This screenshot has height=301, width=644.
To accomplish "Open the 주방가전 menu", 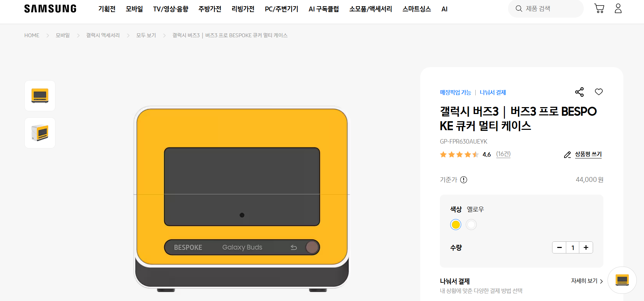I will pos(210,9).
